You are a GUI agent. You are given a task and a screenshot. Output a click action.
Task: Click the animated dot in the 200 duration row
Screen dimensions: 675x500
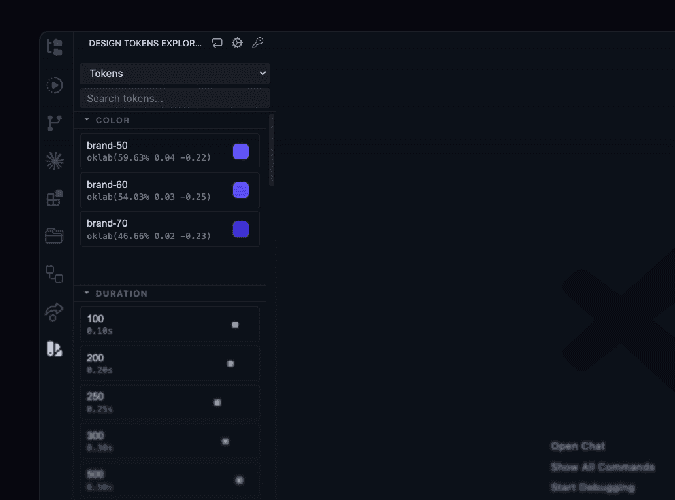(x=230, y=364)
